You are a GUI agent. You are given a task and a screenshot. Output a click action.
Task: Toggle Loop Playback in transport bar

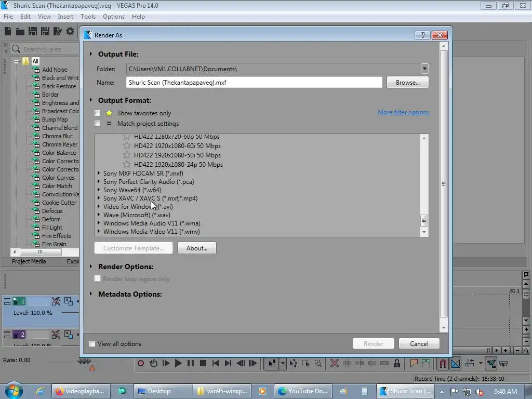[153, 363]
